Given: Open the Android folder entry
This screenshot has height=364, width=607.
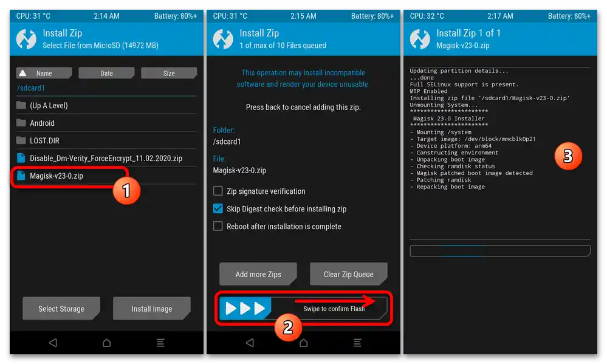Looking at the screenshot, I should tap(106, 123).
